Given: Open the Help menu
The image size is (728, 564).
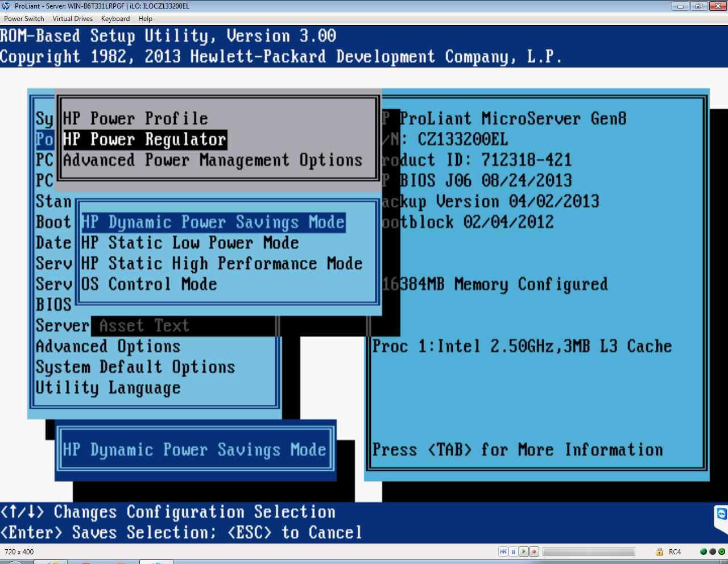Looking at the screenshot, I should [x=146, y=19].
